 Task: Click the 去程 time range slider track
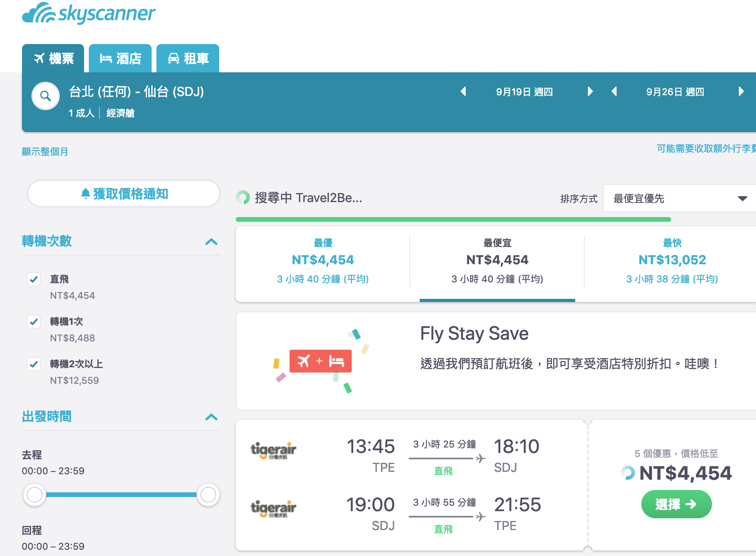click(121, 495)
